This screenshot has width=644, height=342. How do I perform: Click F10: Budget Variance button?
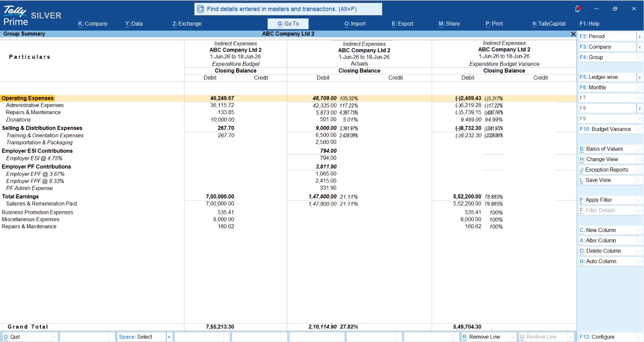point(607,129)
